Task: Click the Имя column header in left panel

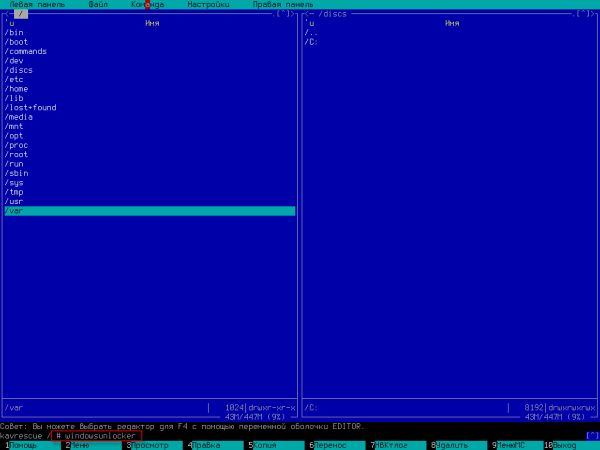Action: coord(152,22)
